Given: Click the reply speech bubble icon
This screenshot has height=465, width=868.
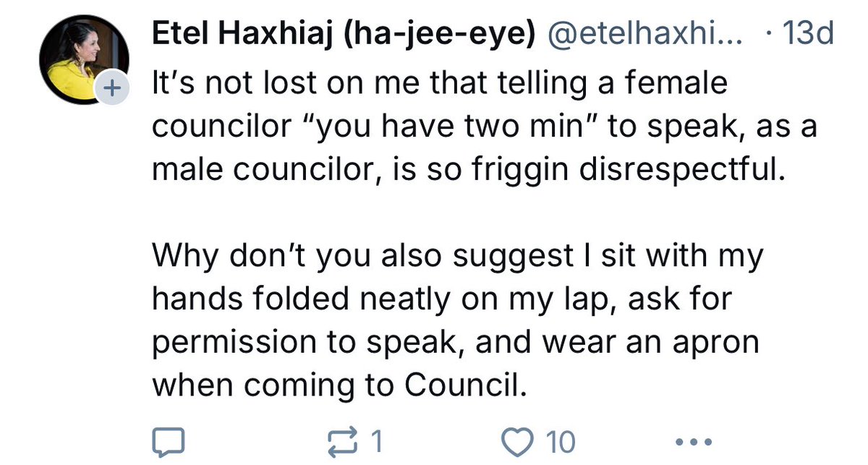Looking at the screenshot, I should click(169, 440).
